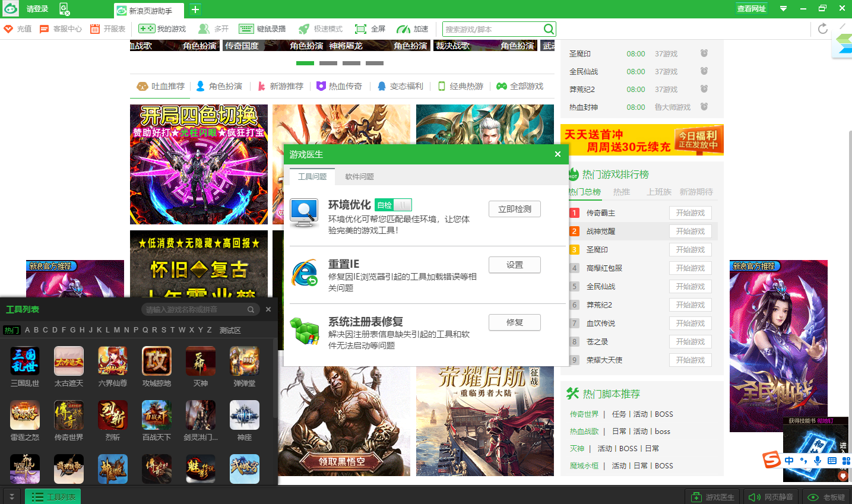Viewport: 852px width, 504px height.
Task: Activate the 加速 speed-up gauge icon
Action: [x=403, y=29]
